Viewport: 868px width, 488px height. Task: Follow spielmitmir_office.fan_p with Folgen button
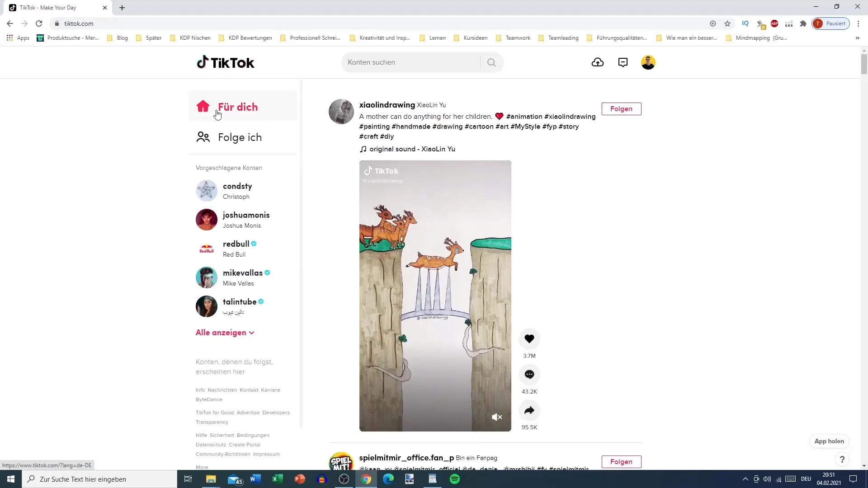click(621, 462)
